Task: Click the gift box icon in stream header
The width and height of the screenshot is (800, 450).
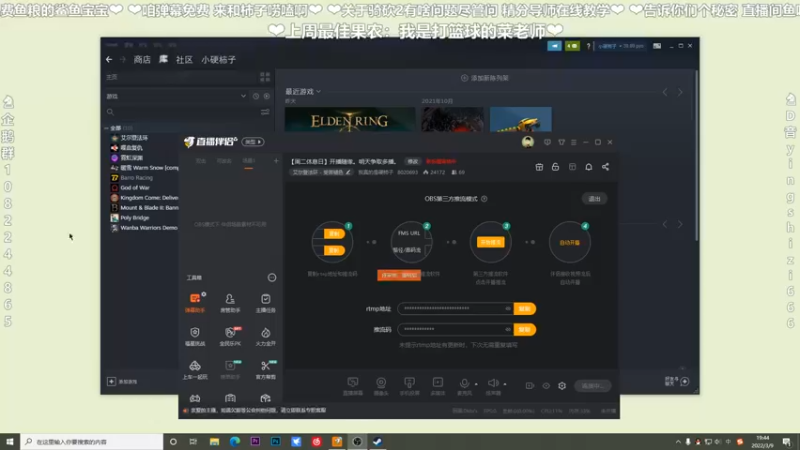Action: [539, 167]
